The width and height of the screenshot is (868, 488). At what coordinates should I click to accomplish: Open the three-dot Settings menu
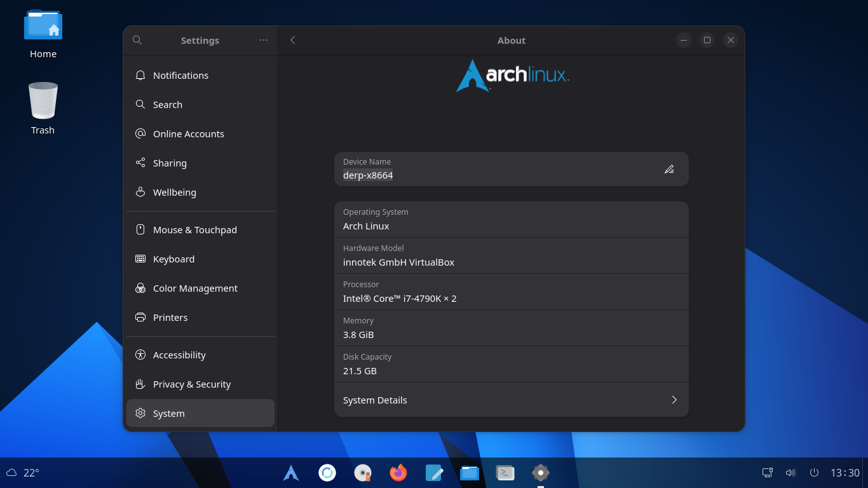[x=264, y=40]
